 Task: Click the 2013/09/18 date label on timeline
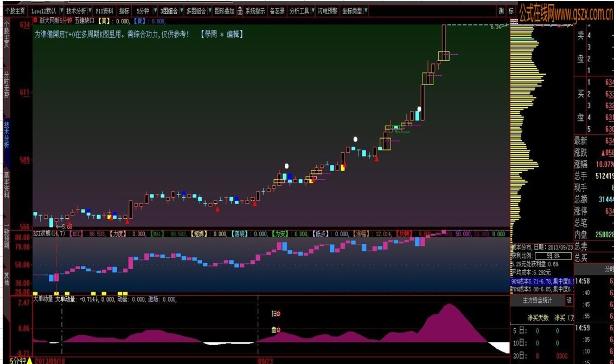(x=50, y=361)
